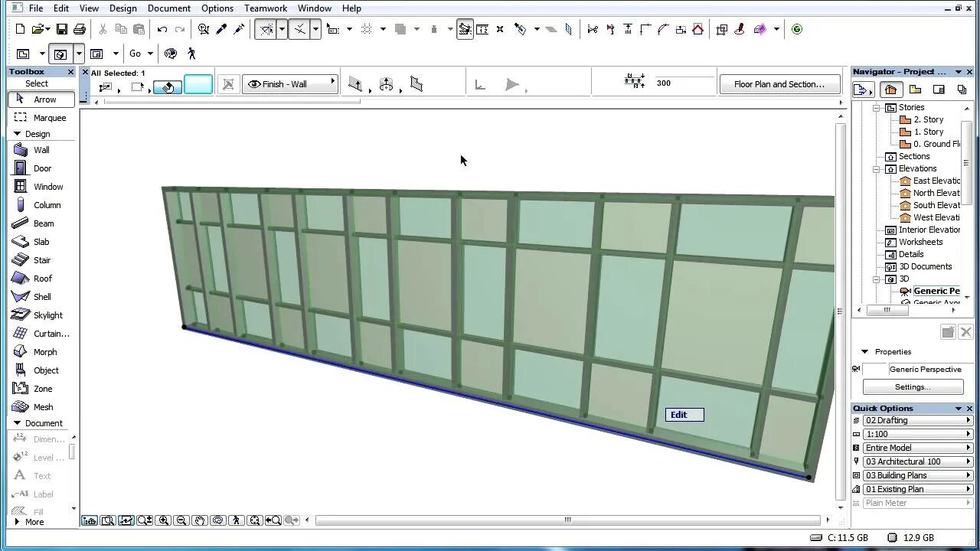Collapse the Design group in Toolbox
This screenshot has height=551, width=980.
(18, 134)
